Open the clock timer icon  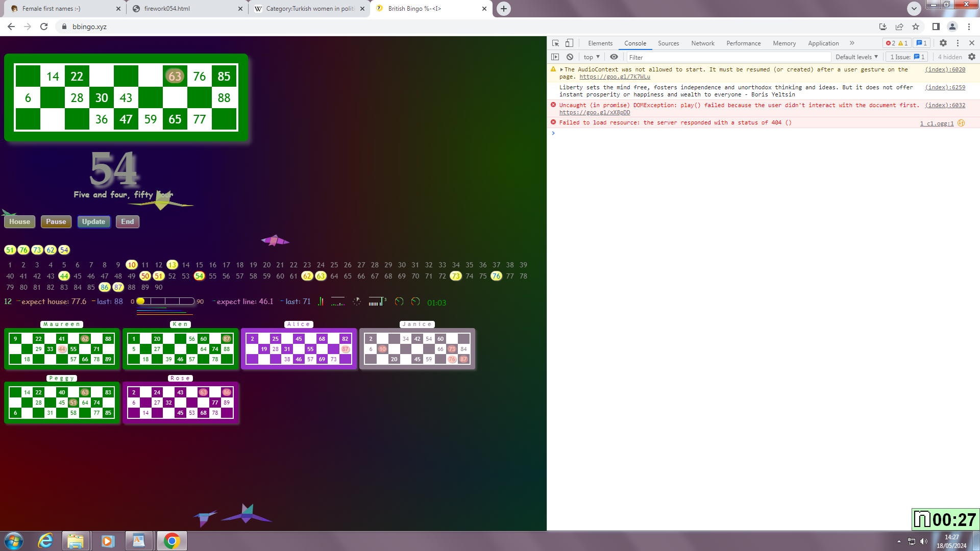pos(356,302)
